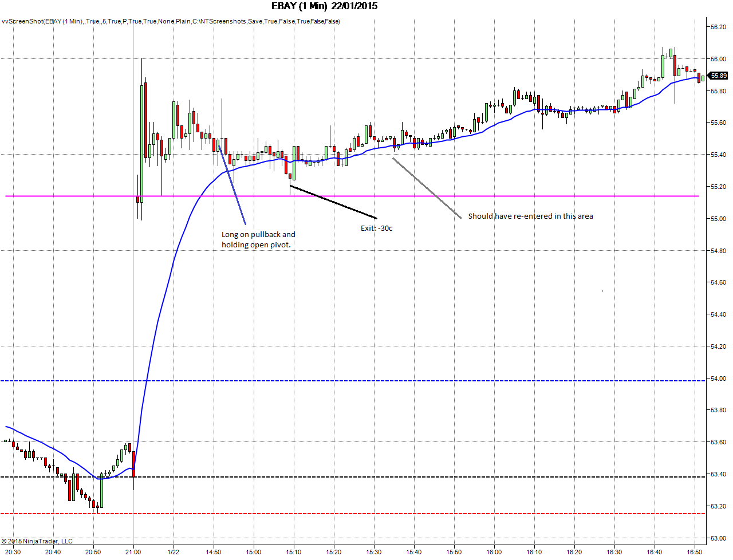733x560 pixels.
Task: Click the 15:10 time axis label
Action: (x=294, y=552)
